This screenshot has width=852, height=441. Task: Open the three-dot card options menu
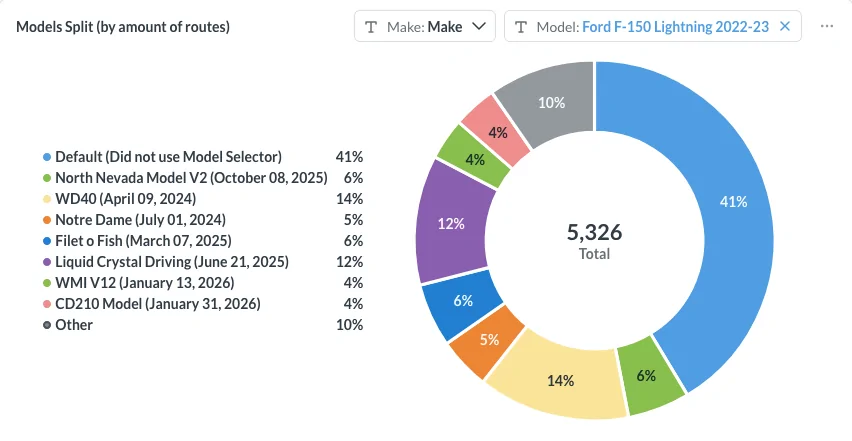[826, 27]
